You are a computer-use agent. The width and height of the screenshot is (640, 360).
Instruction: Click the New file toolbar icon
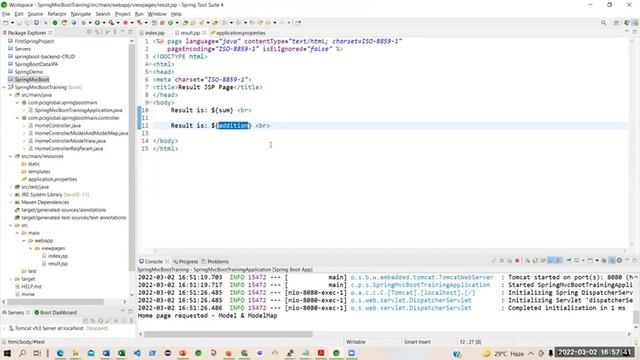click(6, 23)
